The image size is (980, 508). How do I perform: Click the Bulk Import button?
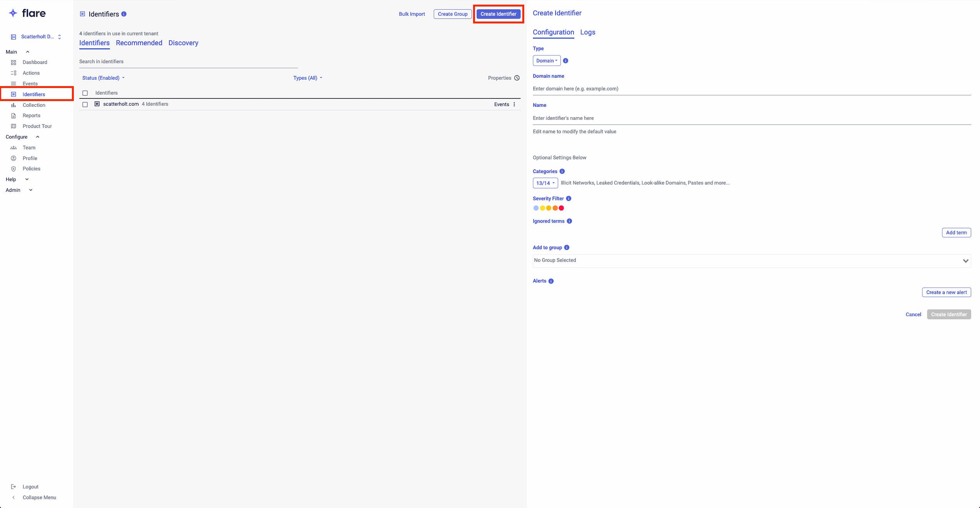tap(412, 14)
